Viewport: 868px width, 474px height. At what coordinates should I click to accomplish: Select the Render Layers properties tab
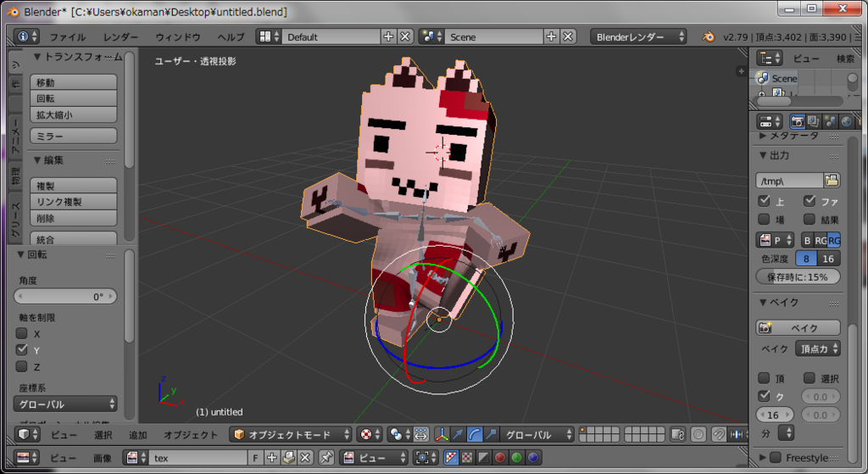point(813,121)
